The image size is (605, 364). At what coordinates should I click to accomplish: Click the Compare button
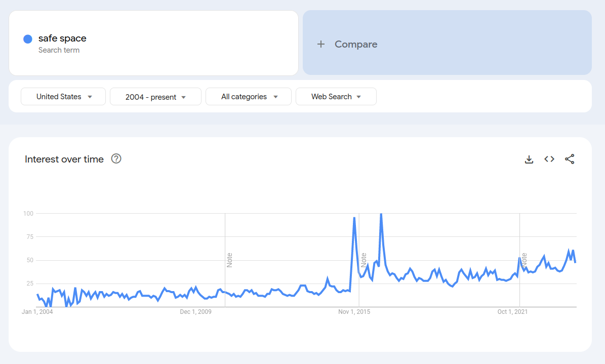pyautogui.click(x=447, y=43)
